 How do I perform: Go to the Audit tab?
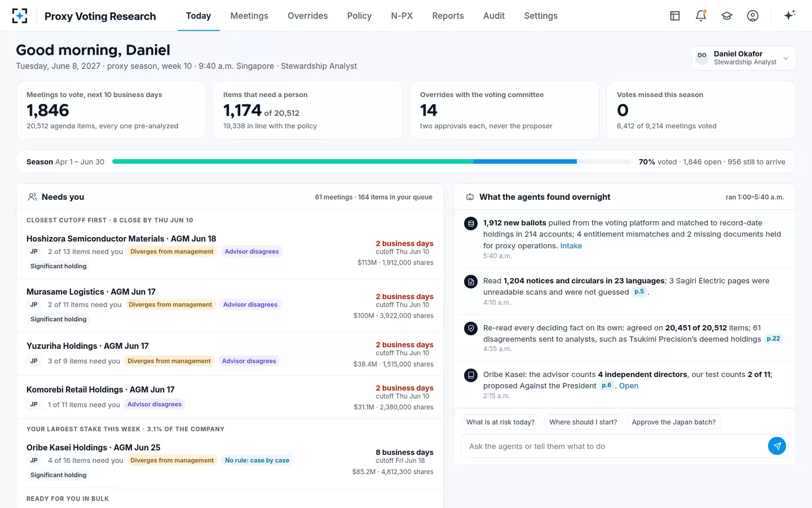click(494, 16)
